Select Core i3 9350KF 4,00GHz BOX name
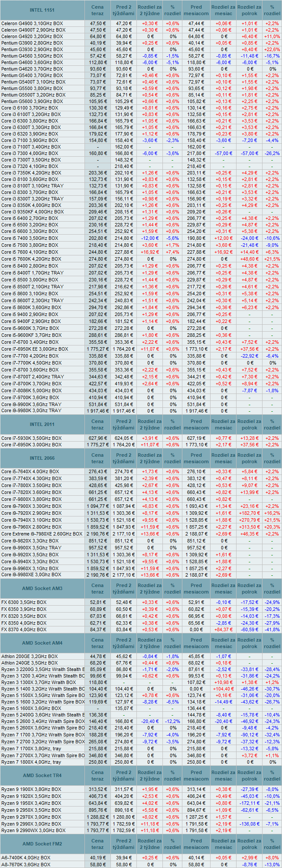 point(32,212)
